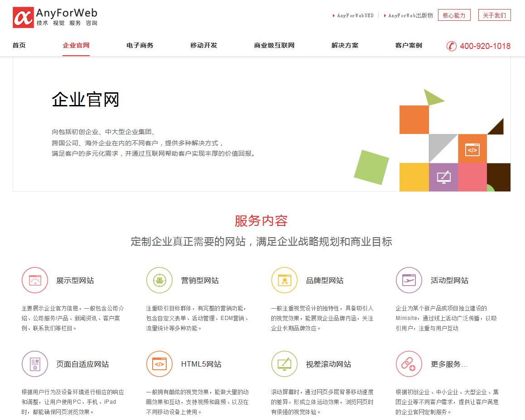Click the HTML5网站 code icon

[159, 364]
